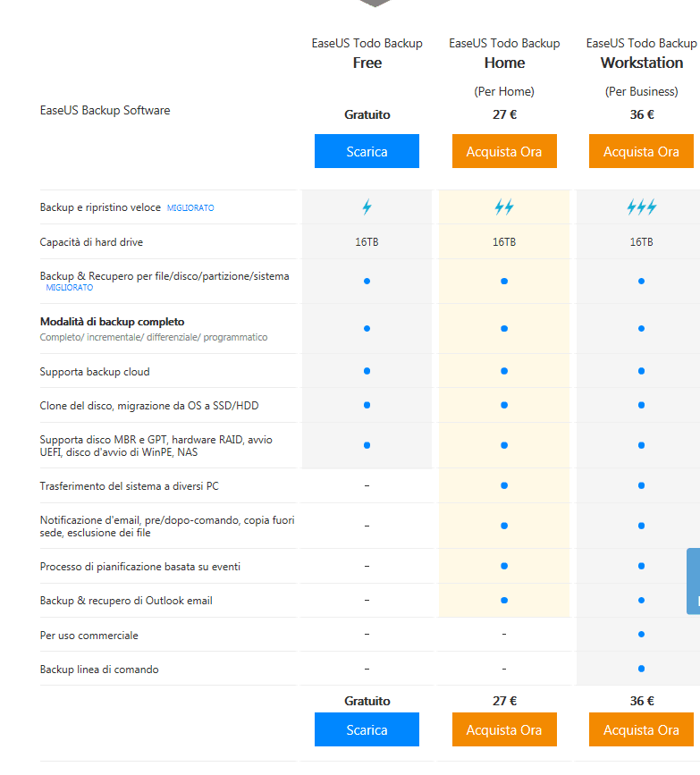Click the bottom Scarica download button
The image size is (700, 775).
(367, 729)
